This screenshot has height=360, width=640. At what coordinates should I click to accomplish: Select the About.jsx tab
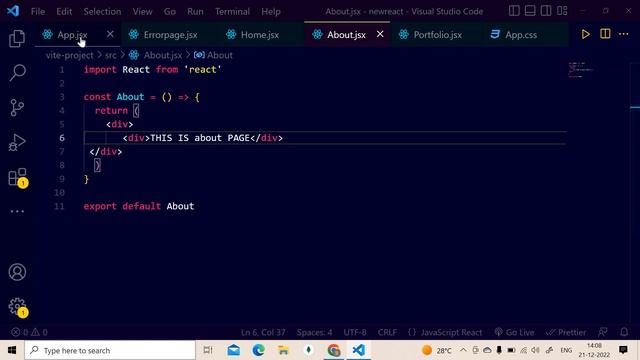(x=347, y=35)
